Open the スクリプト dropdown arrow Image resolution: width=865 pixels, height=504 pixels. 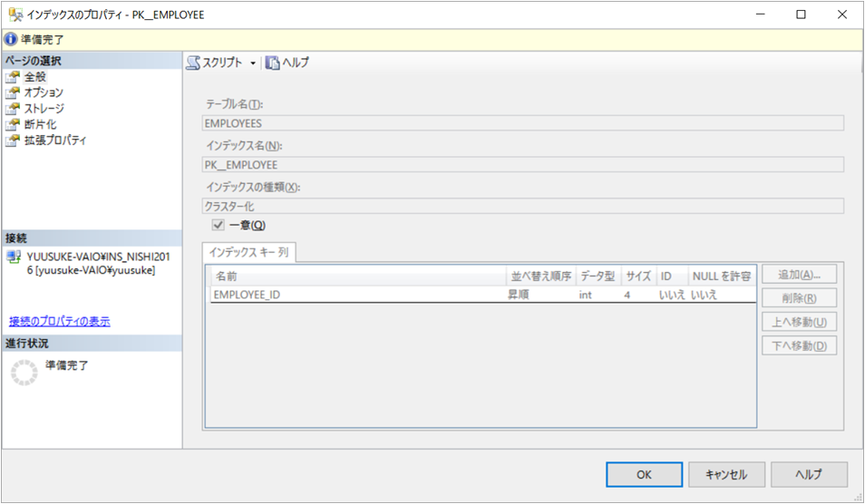point(253,63)
